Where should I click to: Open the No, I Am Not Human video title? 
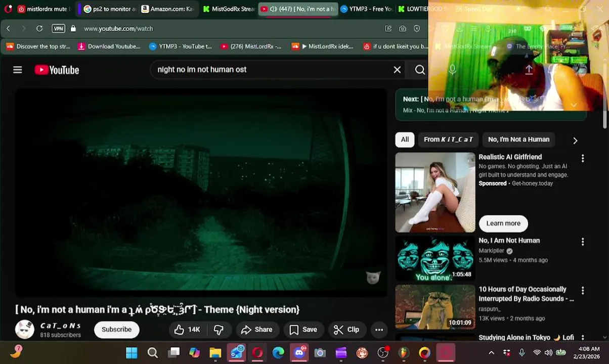click(x=509, y=241)
